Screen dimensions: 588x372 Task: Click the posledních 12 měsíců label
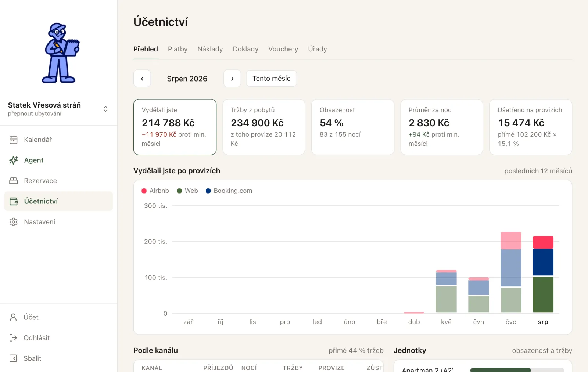coord(538,171)
